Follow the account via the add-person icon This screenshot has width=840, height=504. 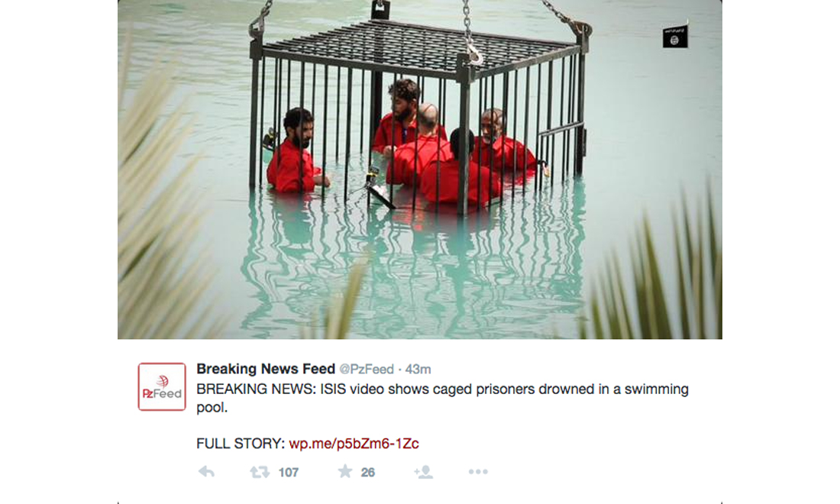coord(423,472)
